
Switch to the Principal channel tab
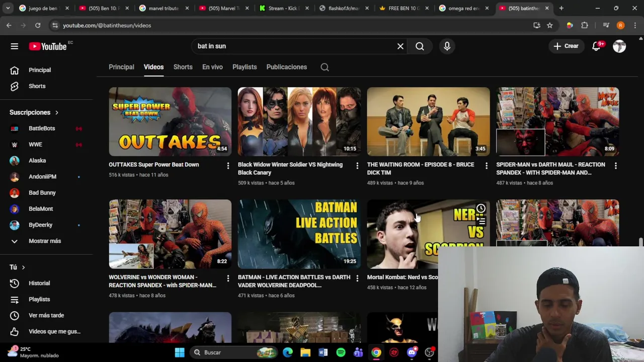pyautogui.click(x=121, y=67)
